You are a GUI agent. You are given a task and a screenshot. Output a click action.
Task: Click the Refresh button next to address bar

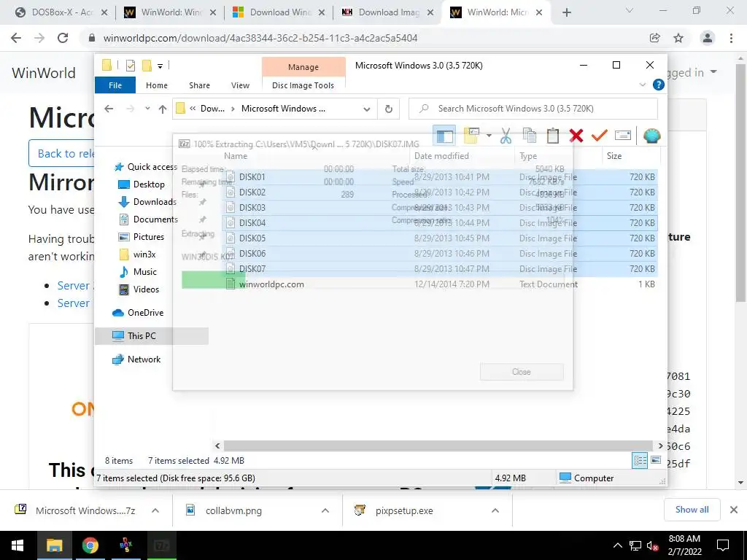(389, 109)
